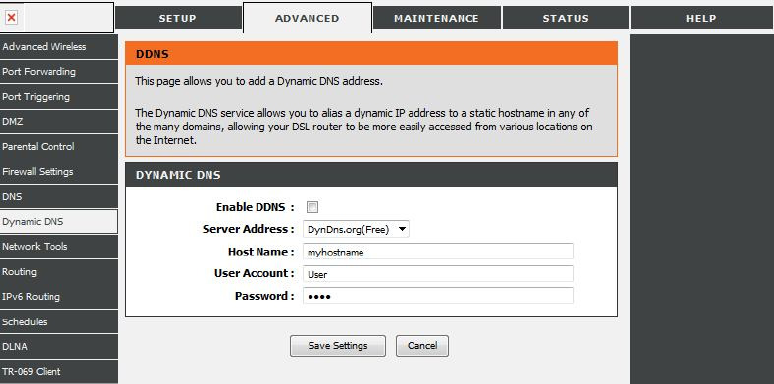This screenshot has width=774, height=384.
Task: Switch to the SETUP tab
Action: pos(178,18)
